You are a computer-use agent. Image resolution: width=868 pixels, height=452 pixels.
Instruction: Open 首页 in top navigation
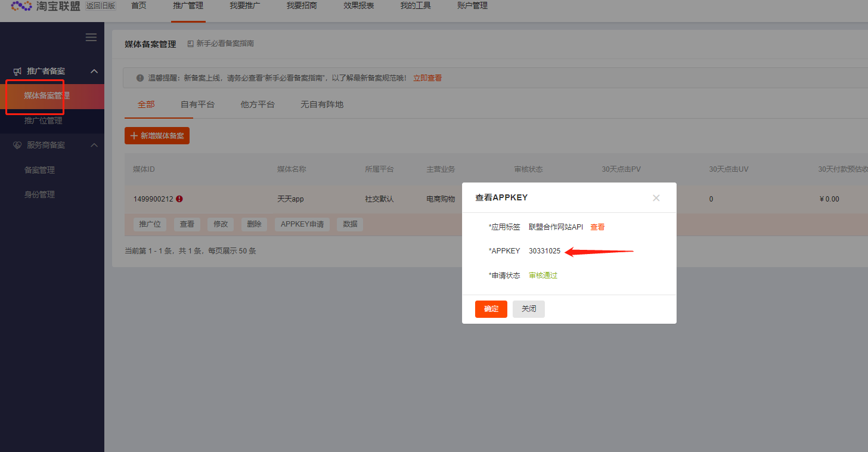tap(138, 6)
